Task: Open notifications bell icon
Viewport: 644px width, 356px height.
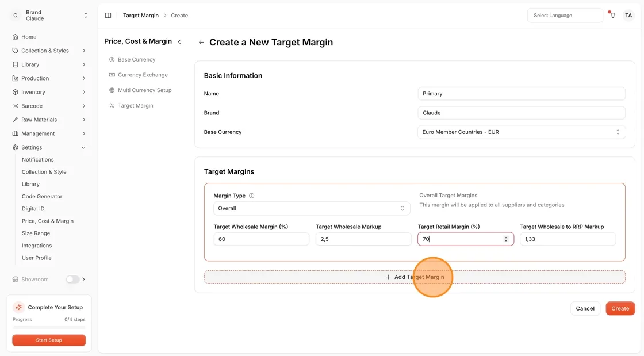Action: 612,15
